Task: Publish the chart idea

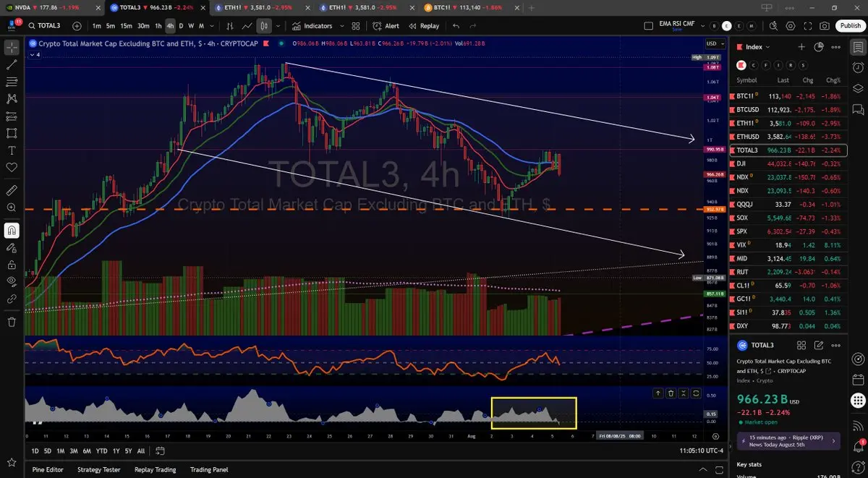Action: pyautogui.click(x=850, y=25)
